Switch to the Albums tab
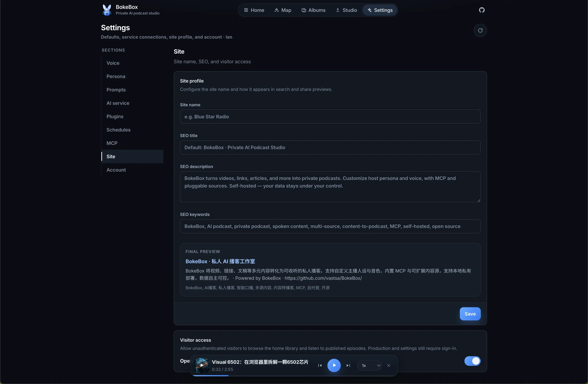 point(313,10)
